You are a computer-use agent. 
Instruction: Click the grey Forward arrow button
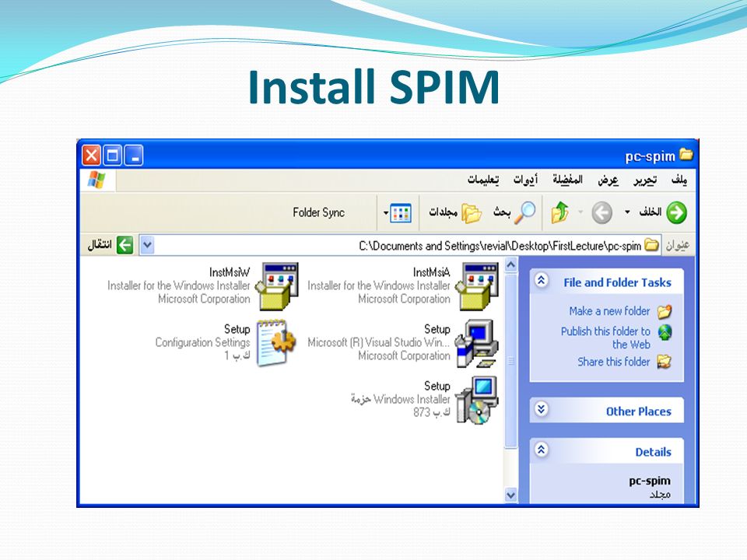(601, 212)
